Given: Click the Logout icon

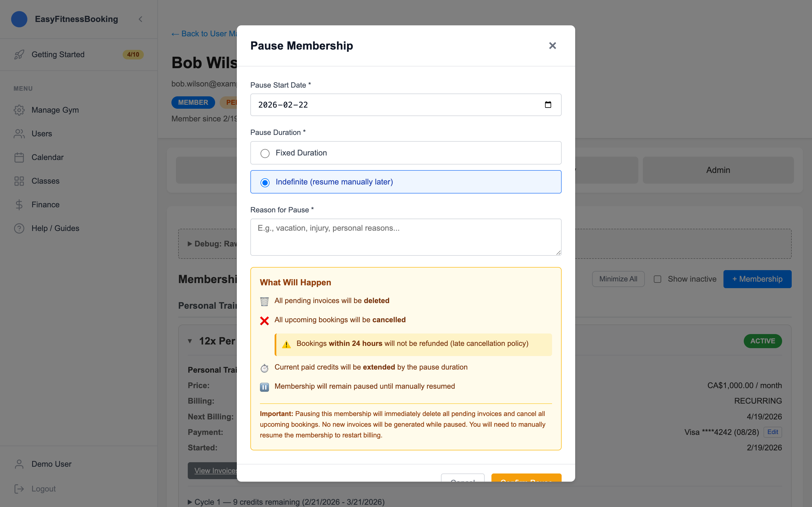Looking at the screenshot, I should 19,489.
